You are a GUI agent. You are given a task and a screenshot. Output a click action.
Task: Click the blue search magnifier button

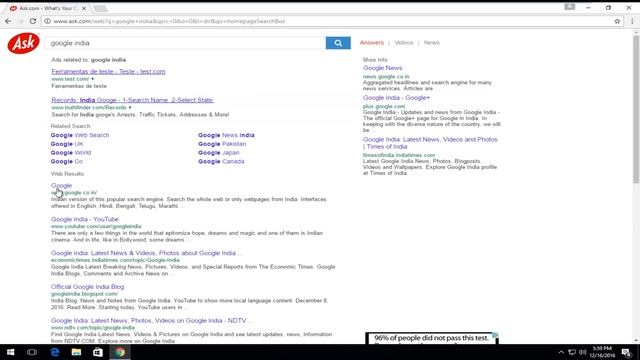click(x=338, y=43)
